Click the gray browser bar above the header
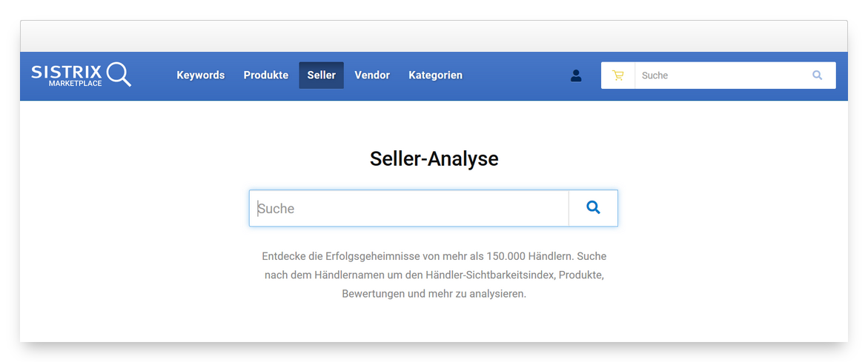Viewport: 868px width, 362px height. point(434,36)
